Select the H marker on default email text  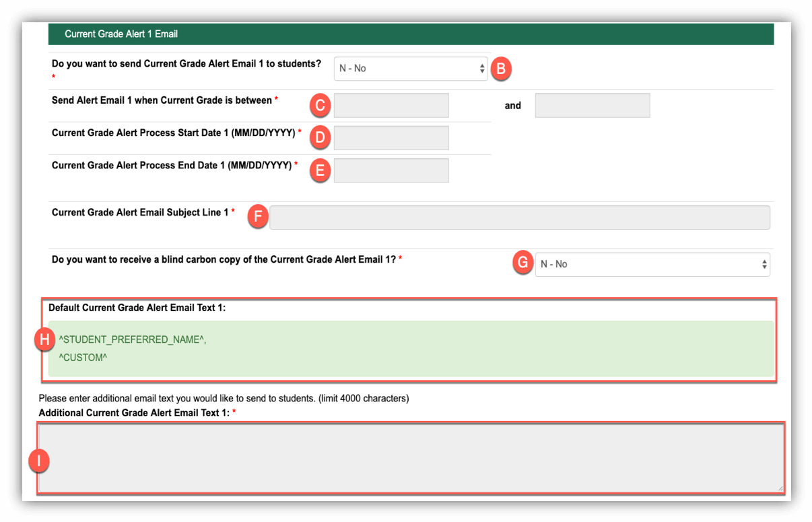(44, 340)
